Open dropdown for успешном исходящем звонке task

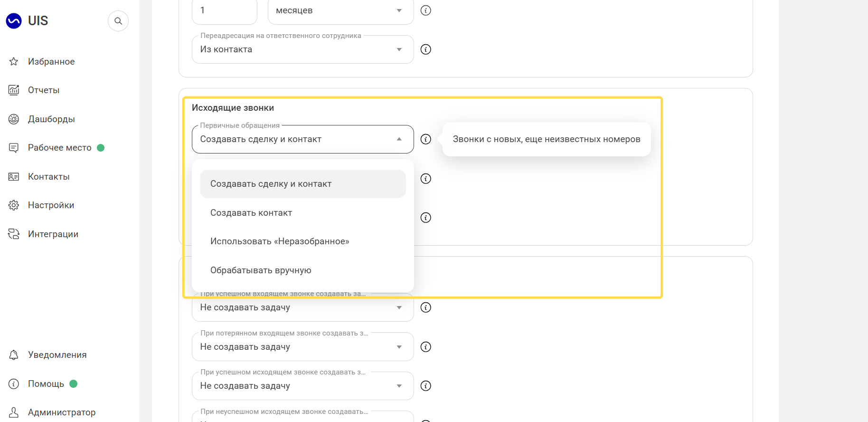(x=303, y=386)
